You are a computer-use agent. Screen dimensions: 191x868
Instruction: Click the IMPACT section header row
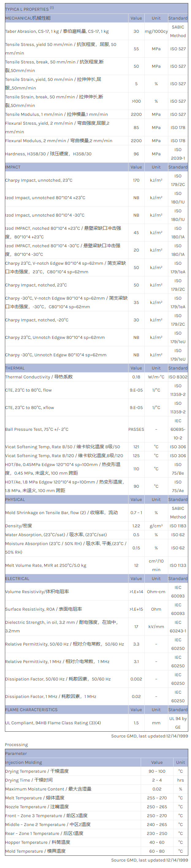point(13,167)
